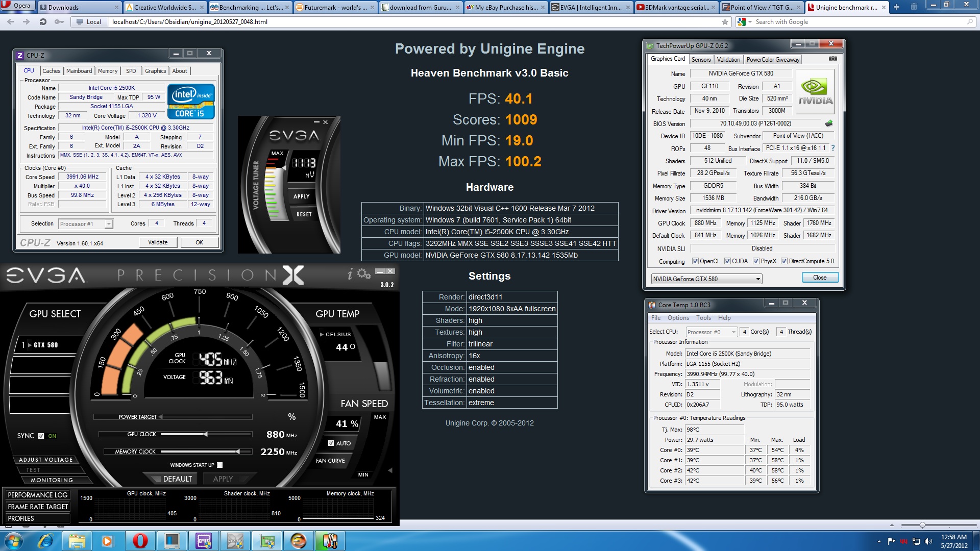
Task: Click the Action Center flag tray icon
Action: [x=891, y=541]
